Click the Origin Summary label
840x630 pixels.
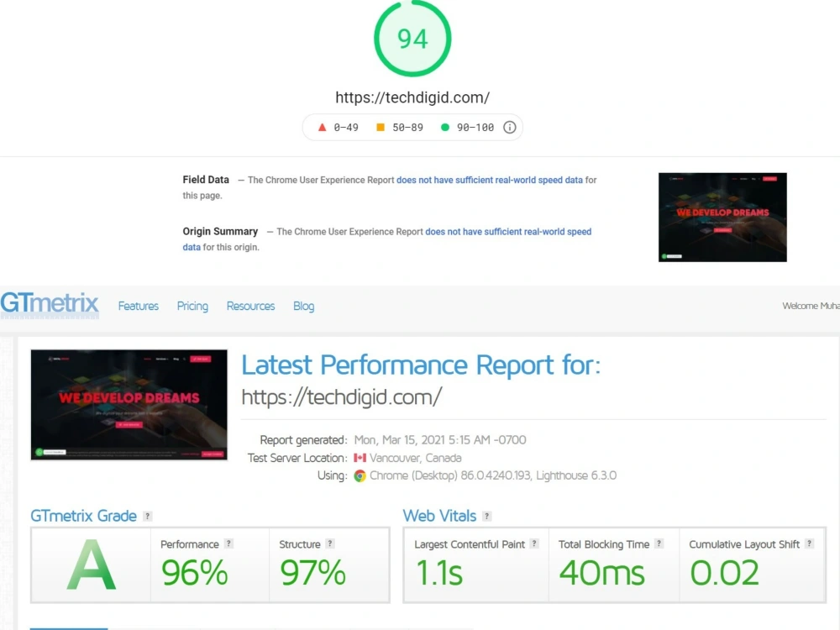(220, 232)
